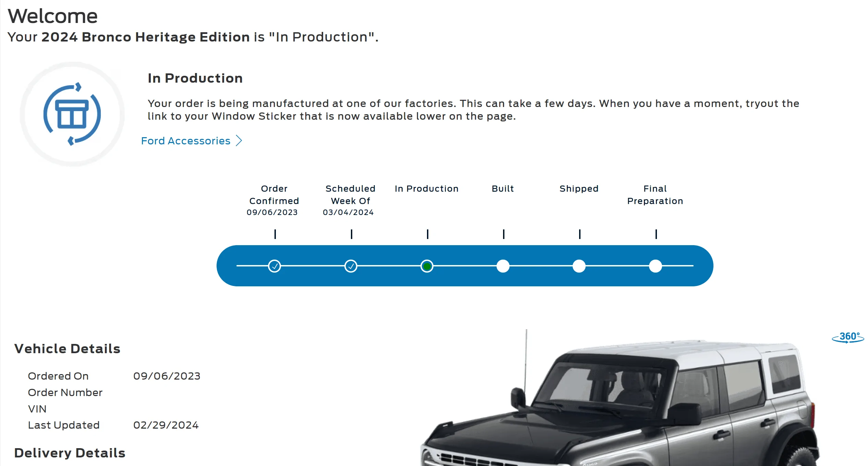Click the Vehicle Details heading
Image resolution: width=868 pixels, height=466 pixels.
point(67,349)
